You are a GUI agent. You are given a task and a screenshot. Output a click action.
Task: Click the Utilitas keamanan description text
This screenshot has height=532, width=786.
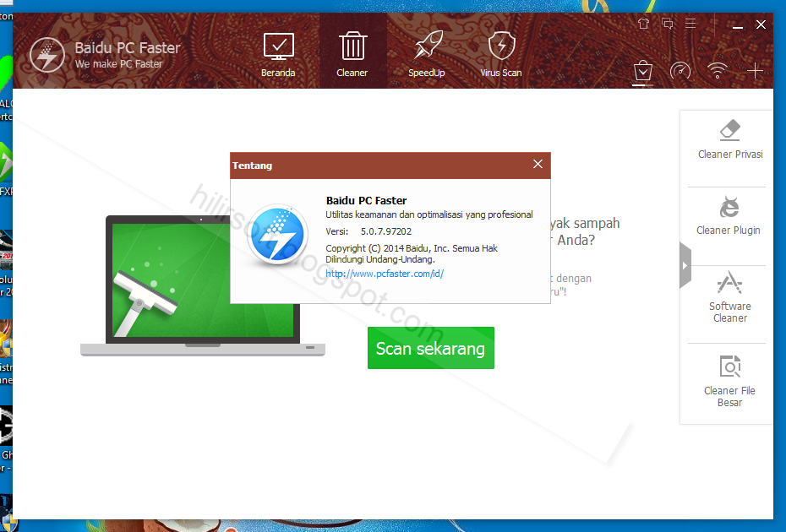429,214
